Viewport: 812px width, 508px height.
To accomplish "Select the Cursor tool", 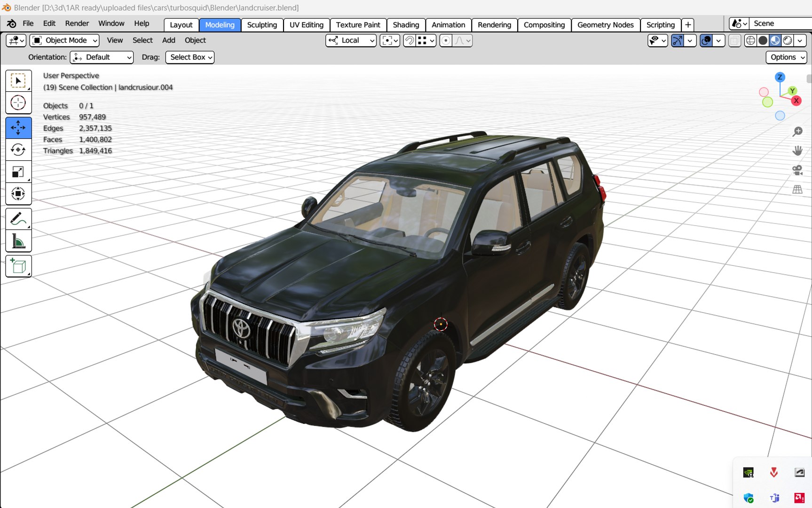I will coord(18,103).
